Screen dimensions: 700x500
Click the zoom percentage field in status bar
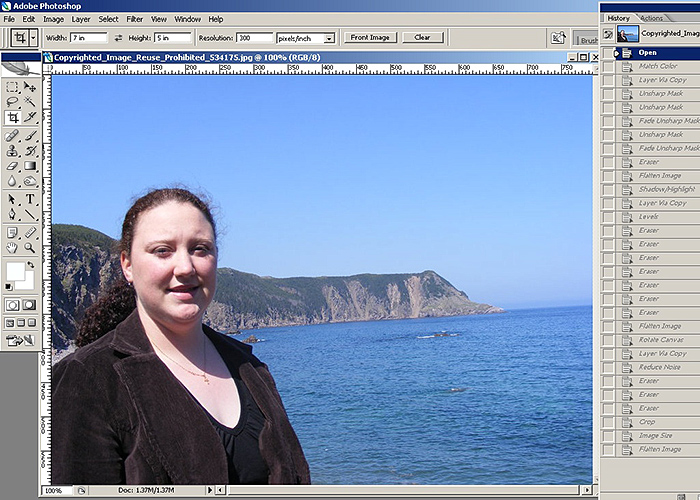point(56,491)
